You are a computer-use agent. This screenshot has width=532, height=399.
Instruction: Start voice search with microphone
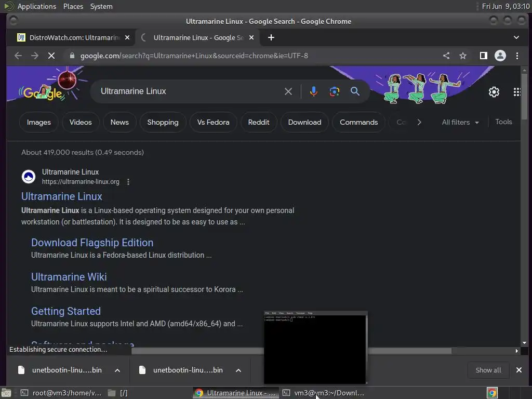pos(313,91)
